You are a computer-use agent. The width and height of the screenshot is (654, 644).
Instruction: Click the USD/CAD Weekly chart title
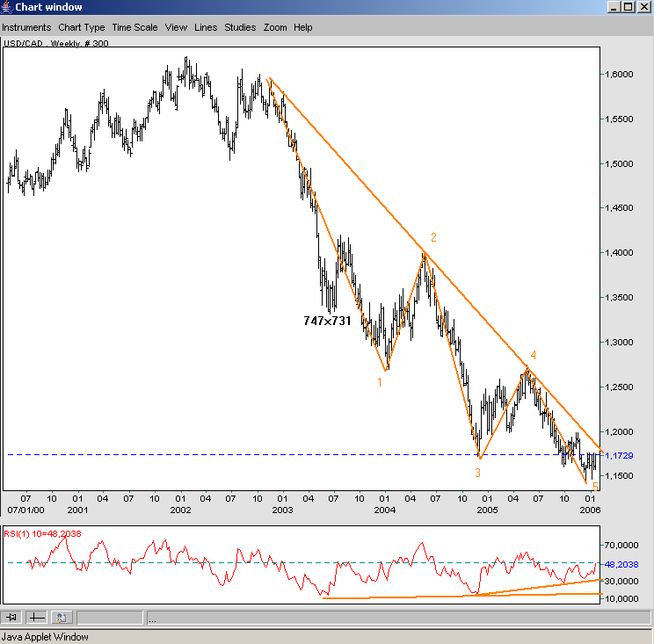[56, 43]
